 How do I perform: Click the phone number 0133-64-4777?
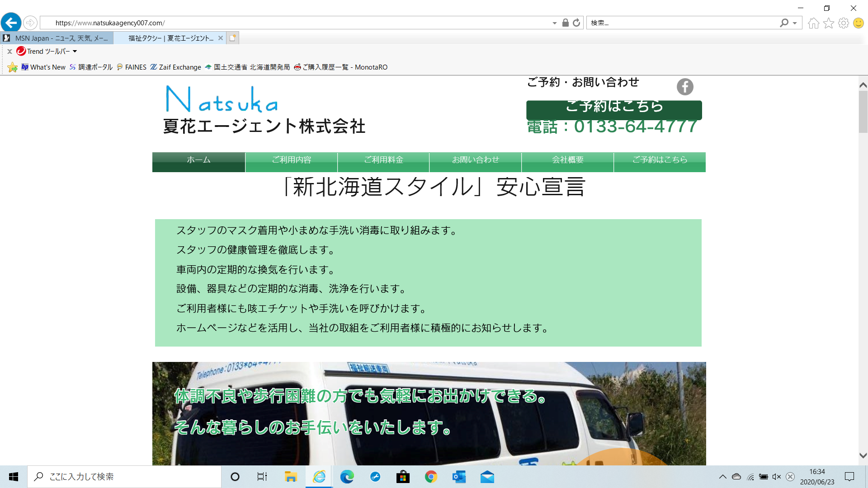636,127
